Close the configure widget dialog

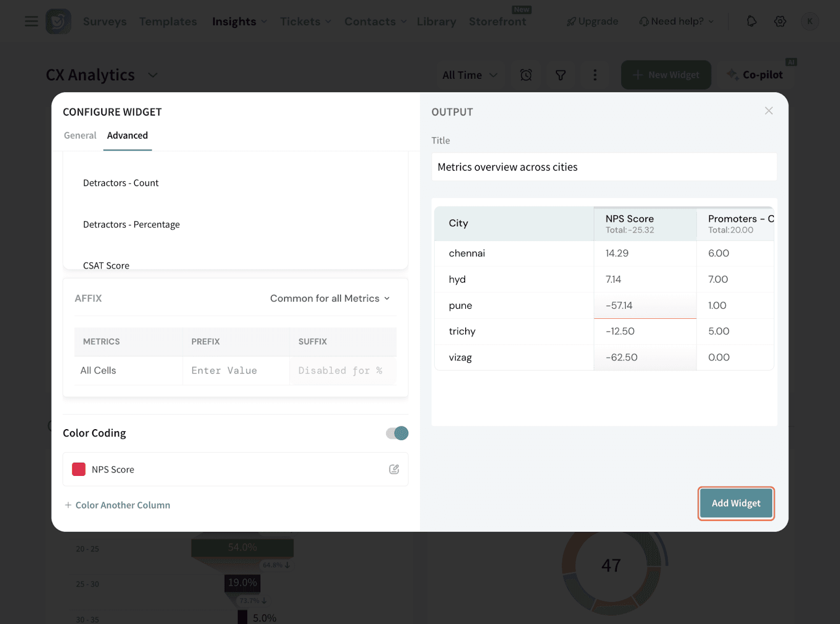pos(769,111)
